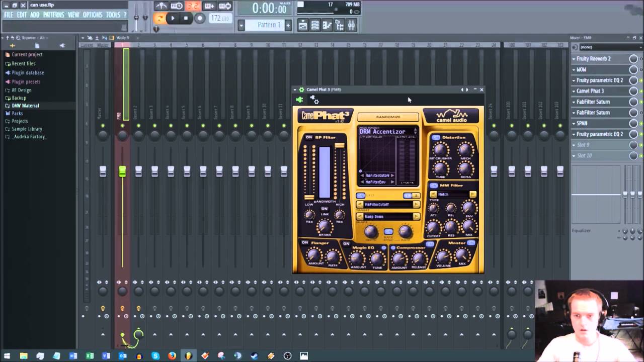Select previous MM Filter type before Notch
This screenshot has height=362, width=644.
pos(433,195)
